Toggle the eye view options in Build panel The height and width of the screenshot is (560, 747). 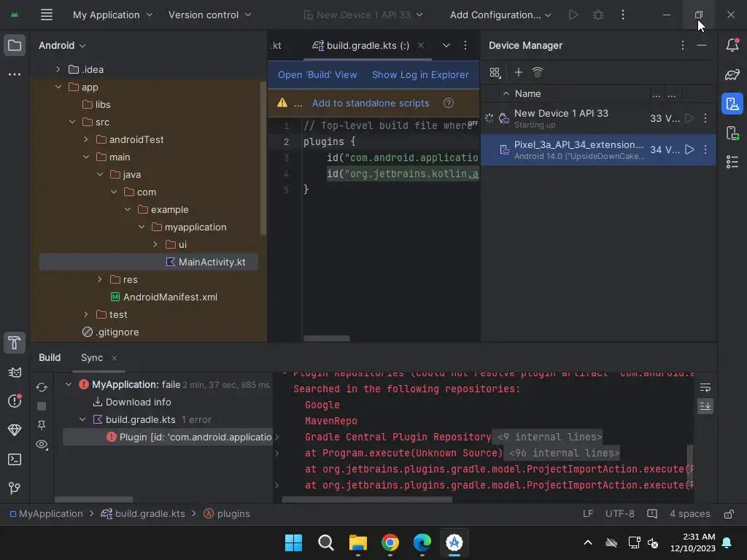42,445
